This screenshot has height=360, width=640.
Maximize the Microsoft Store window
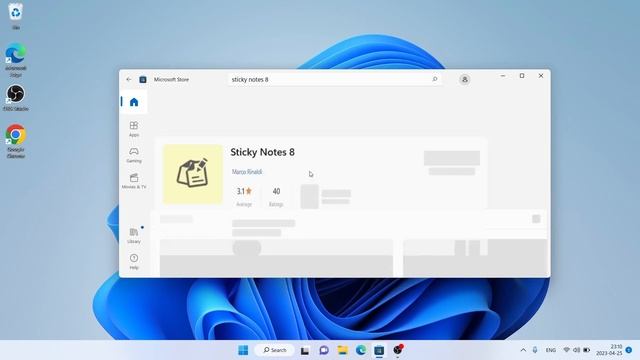click(522, 76)
